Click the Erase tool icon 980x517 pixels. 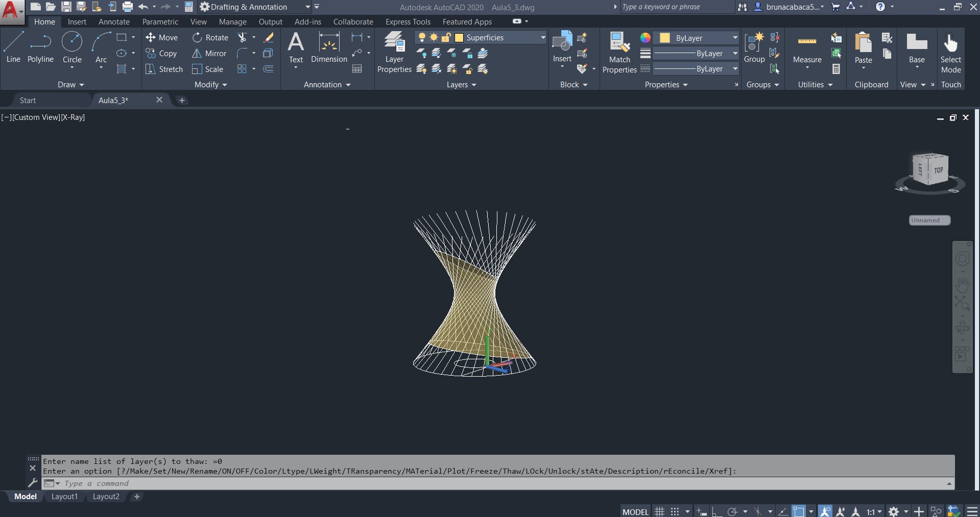point(269,37)
